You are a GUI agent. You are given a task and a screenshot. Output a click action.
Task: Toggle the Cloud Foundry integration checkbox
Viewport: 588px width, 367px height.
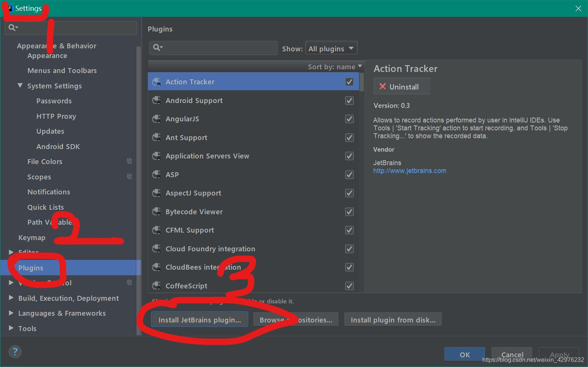point(349,249)
